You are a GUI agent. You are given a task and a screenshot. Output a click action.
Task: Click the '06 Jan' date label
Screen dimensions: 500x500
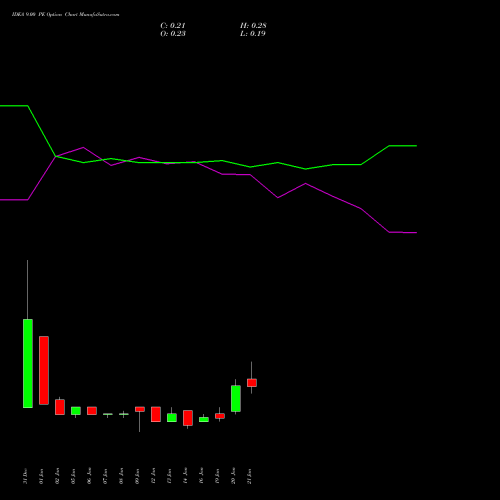tap(90, 476)
